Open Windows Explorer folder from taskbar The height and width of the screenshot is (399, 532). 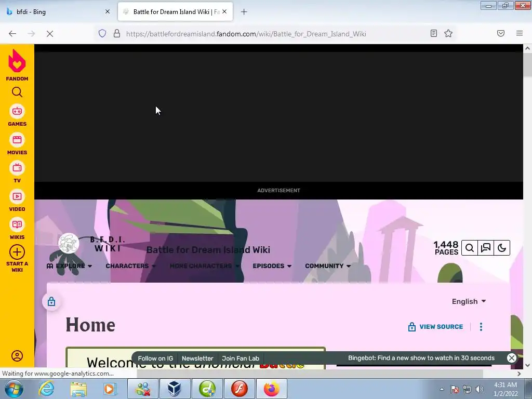tap(78, 389)
